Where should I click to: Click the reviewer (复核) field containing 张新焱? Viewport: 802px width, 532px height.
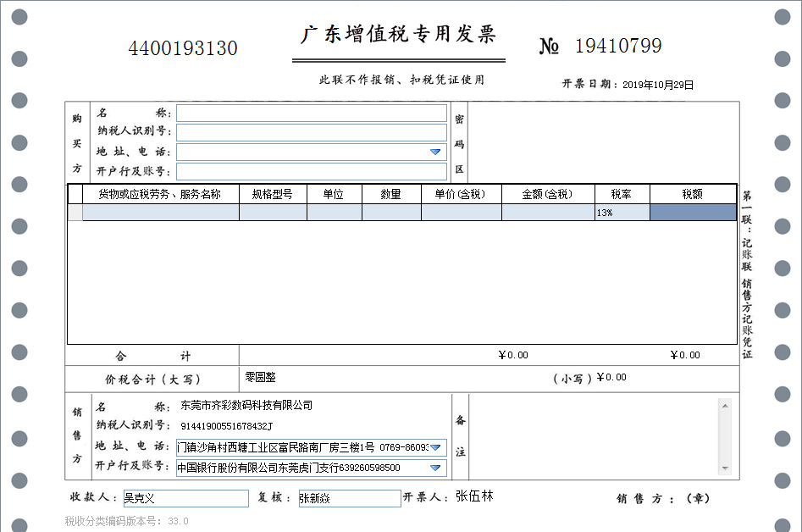coord(350,498)
